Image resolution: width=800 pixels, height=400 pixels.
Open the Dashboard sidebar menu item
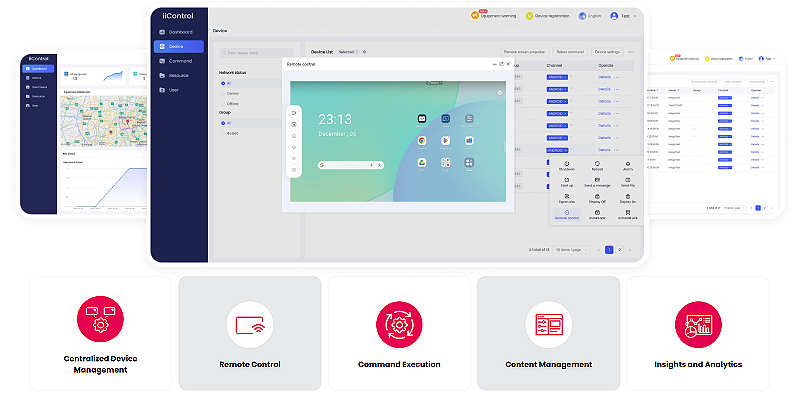click(x=180, y=32)
